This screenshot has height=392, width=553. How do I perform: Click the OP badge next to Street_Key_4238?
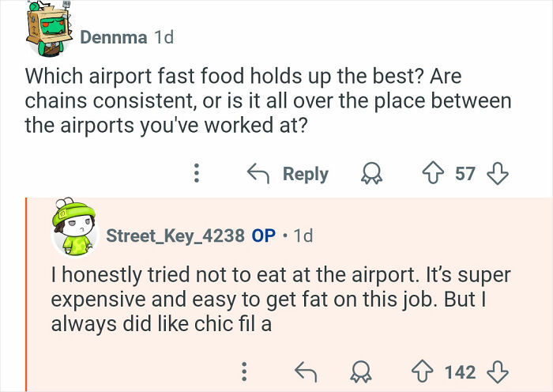[x=263, y=235]
